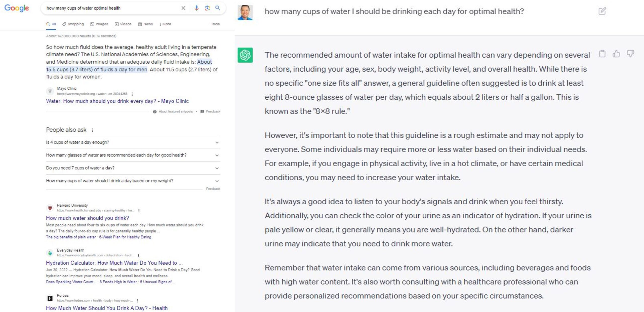Screen dimensions: 644x312
Task: Click Tools below the search bar
Action: tap(215, 24)
